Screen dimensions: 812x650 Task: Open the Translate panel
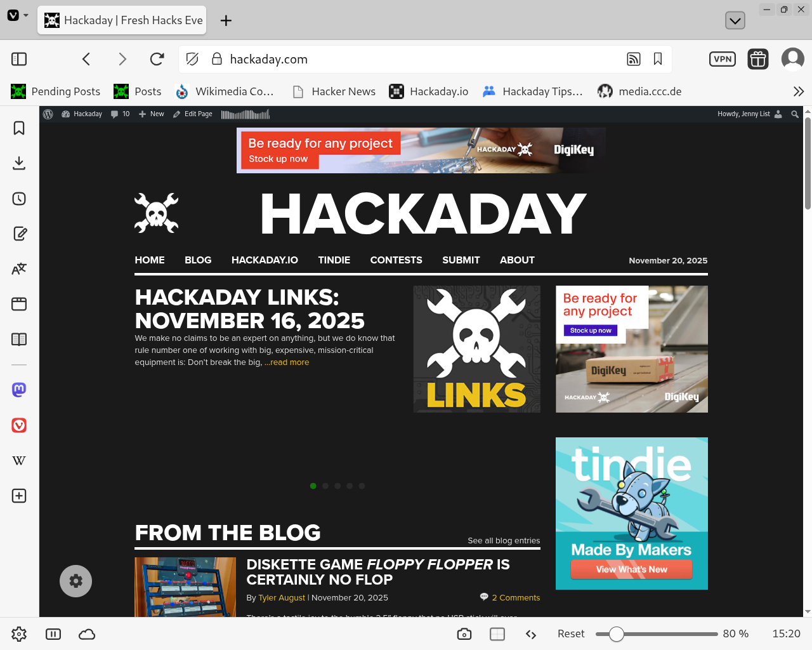[x=19, y=269]
